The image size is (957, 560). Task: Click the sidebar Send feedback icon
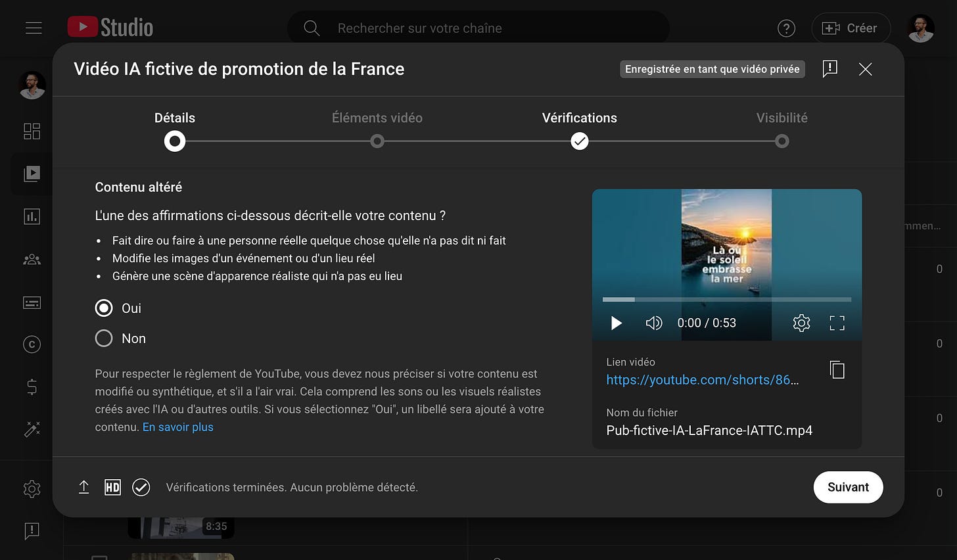(x=32, y=530)
